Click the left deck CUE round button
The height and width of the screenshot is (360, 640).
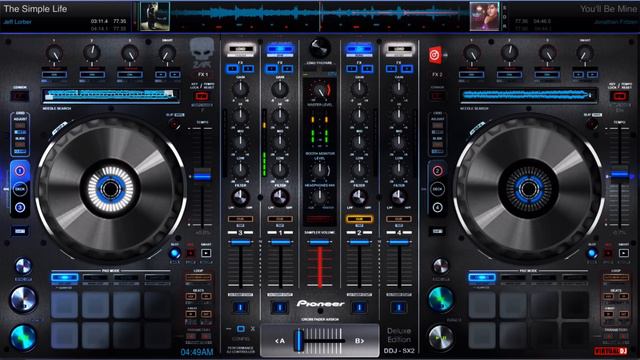23,300
